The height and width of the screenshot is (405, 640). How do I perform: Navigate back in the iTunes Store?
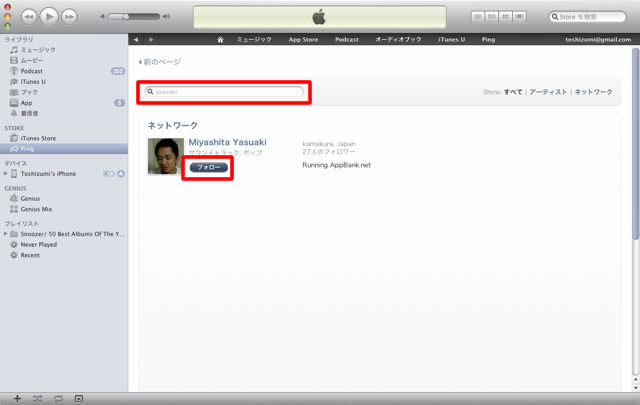tap(136, 40)
